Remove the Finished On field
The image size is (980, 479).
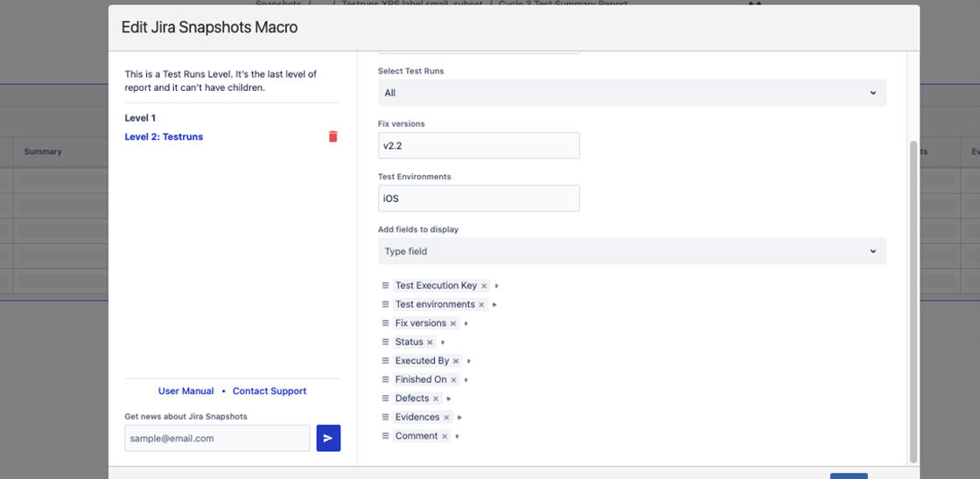point(453,379)
